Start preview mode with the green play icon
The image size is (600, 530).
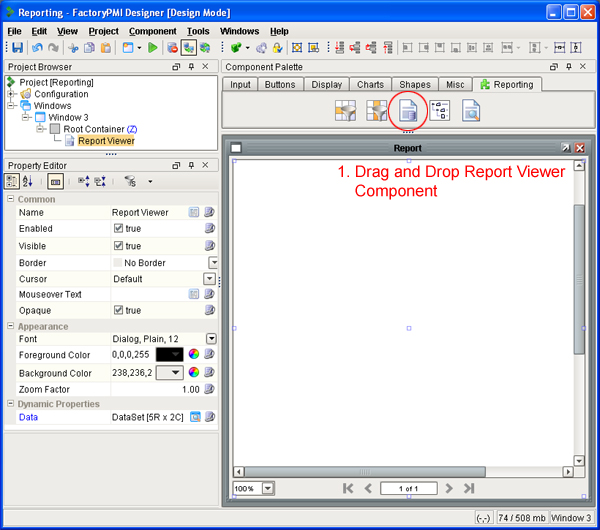point(153,47)
